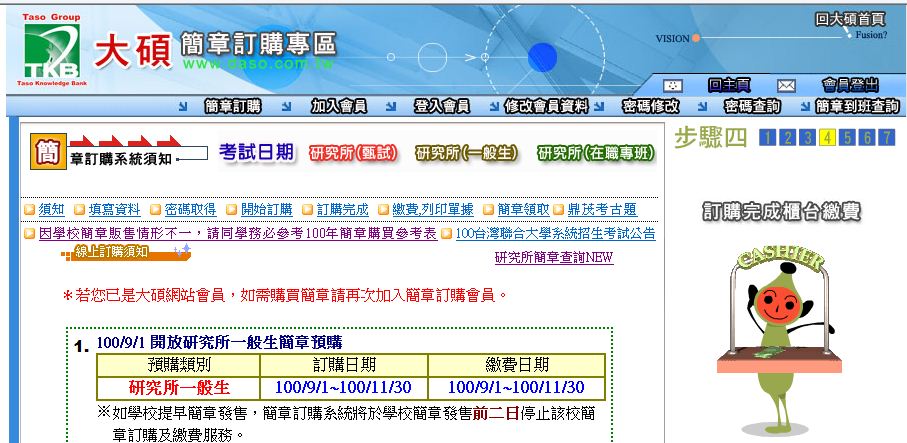Open the 加入會員 menu item

click(x=339, y=106)
